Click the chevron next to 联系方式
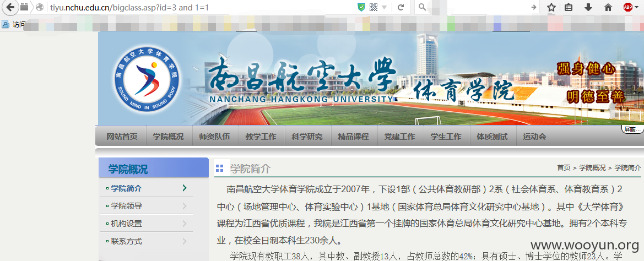This screenshot has height=261, width=644. (185, 241)
